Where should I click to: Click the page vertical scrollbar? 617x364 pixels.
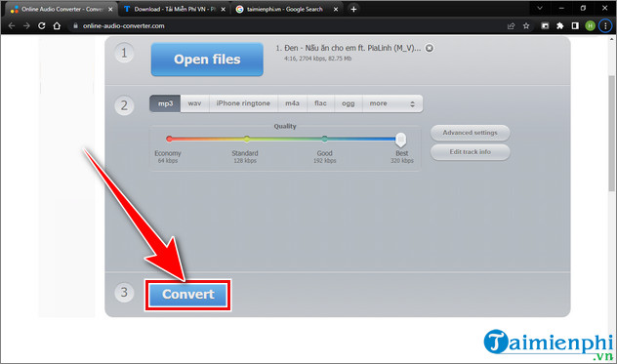pyautogui.click(x=611, y=133)
